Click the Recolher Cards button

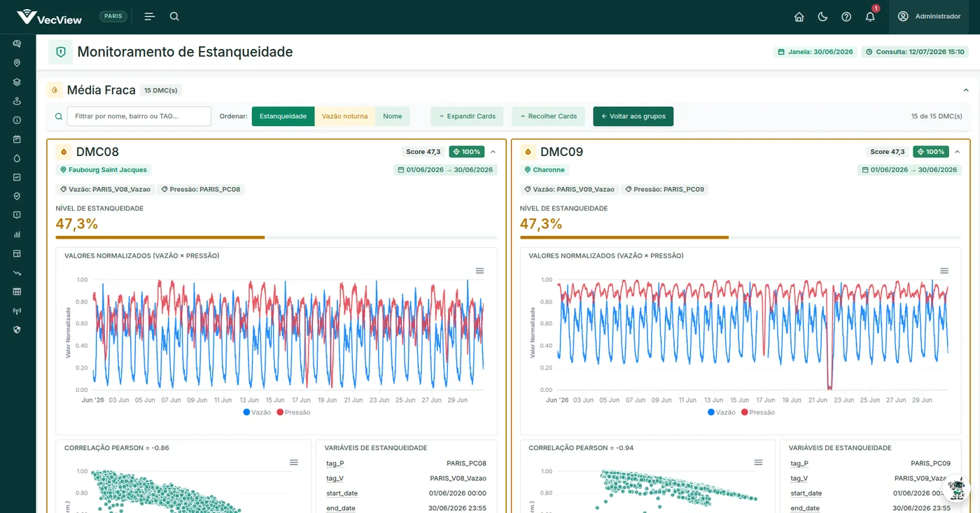click(x=548, y=116)
